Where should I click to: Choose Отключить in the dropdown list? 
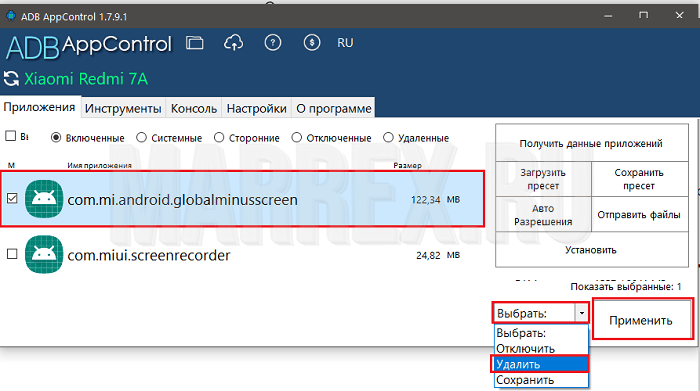point(542,349)
